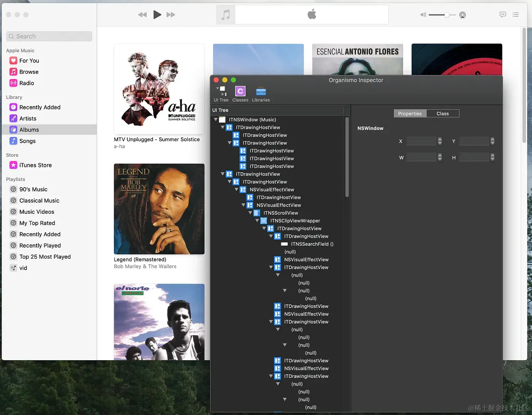This screenshot has width=532, height=415.
Task: Open the MTV Unplugged album cover
Action: [159, 89]
